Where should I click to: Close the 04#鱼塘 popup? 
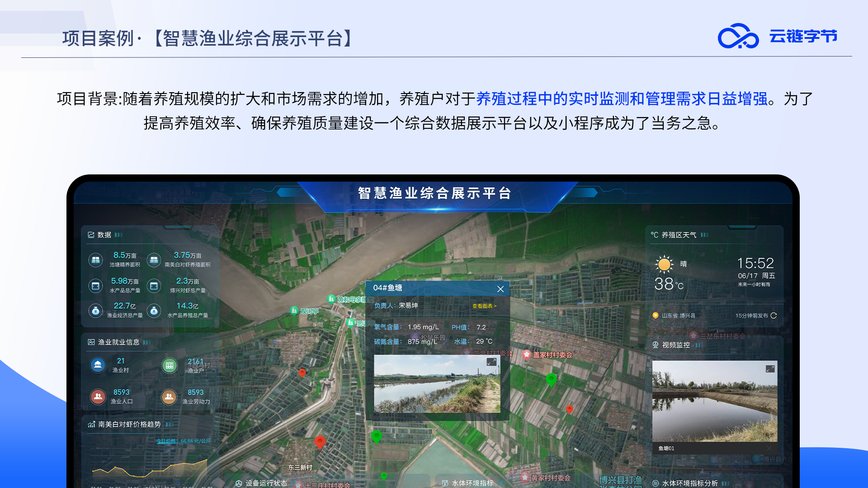500,289
